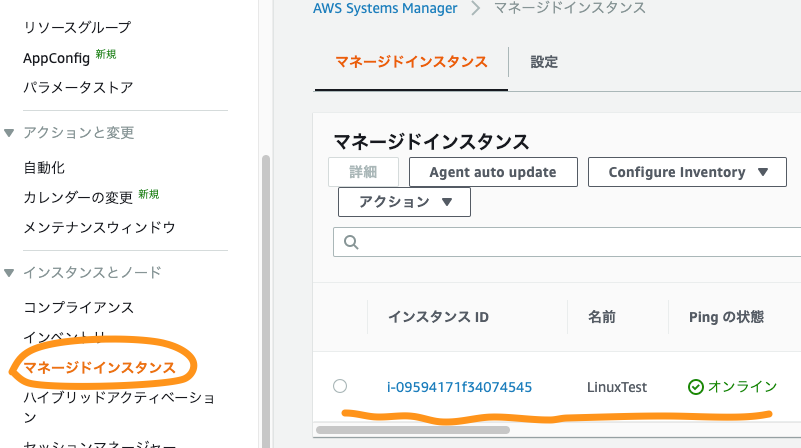Select radio button for i-09594171f34074545

click(x=340, y=386)
